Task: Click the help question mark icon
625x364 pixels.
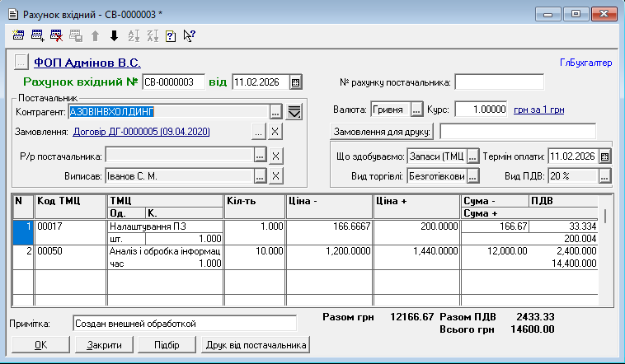Action: pyautogui.click(x=171, y=35)
